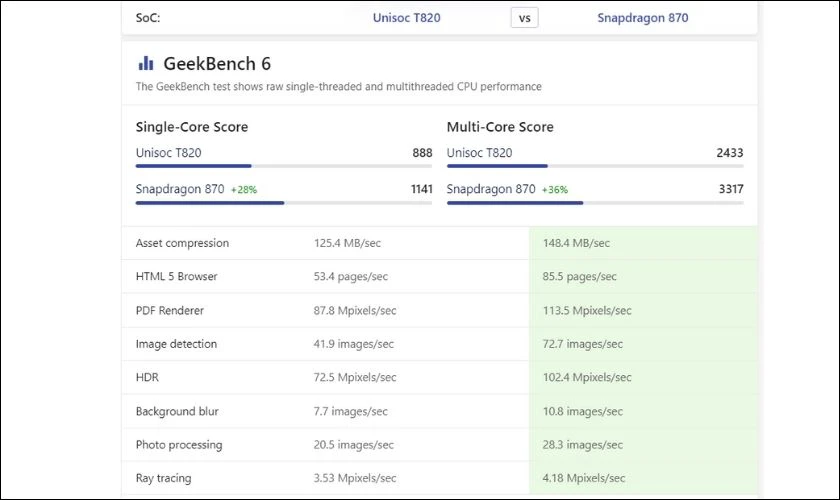840x500 pixels.
Task: Open the Unisoc T820 link in SoC header
Action: [407, 18]
